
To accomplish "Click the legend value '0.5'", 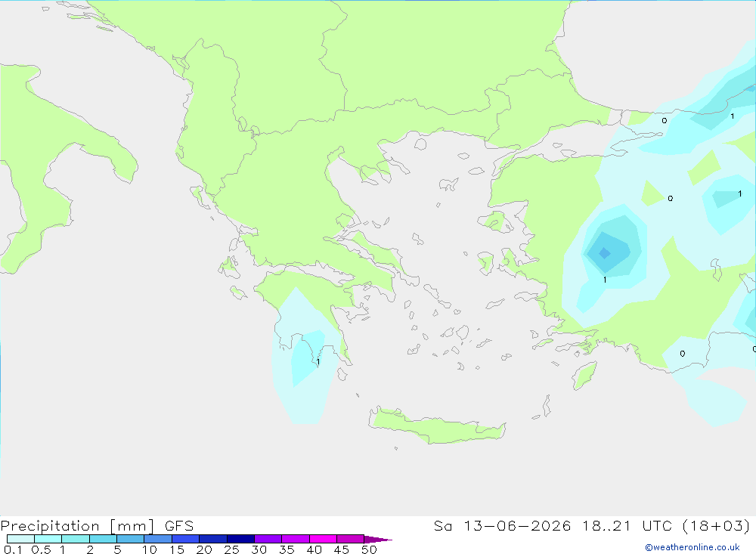I will (x=41, y=549).
